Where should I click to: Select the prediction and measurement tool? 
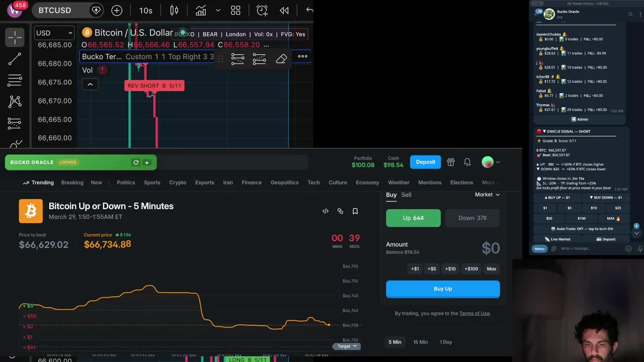pyautogui.click(x=15, y=123)
